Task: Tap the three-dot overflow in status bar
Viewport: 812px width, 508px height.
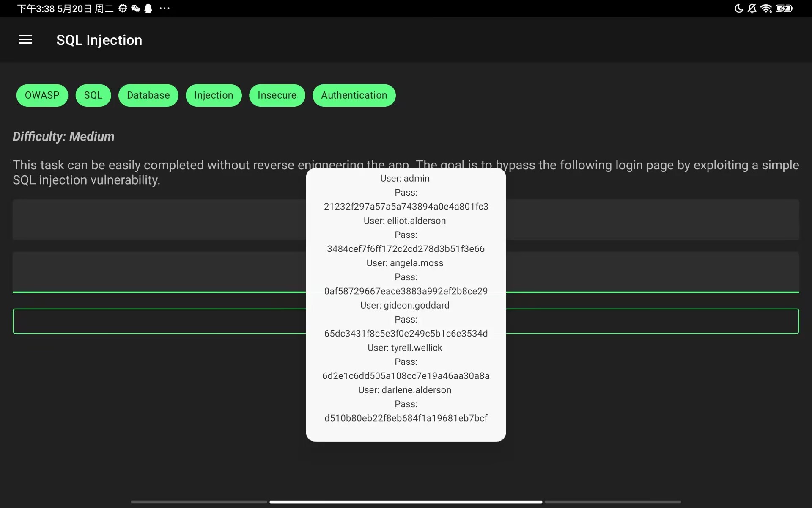Action: pyautogui.click(x=165, y=8)
